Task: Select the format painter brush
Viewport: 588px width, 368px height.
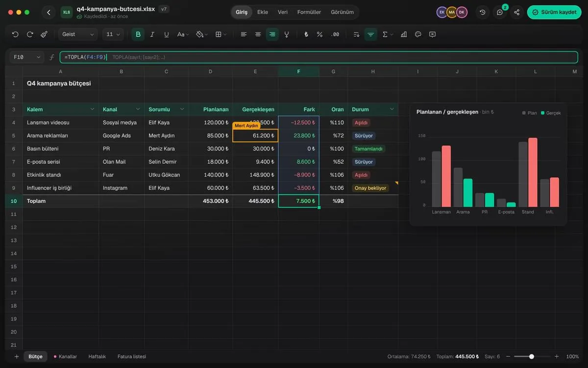Action: click(44, 34)
